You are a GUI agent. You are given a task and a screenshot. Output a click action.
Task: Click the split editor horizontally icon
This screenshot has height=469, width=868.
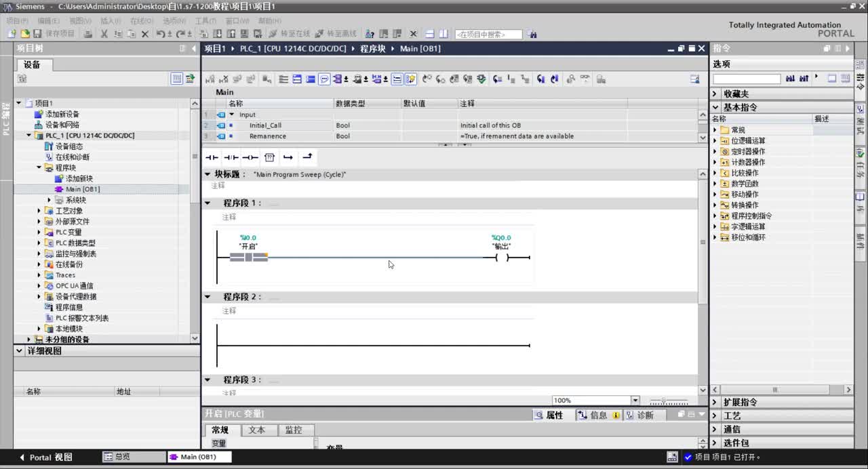point(429,34)
